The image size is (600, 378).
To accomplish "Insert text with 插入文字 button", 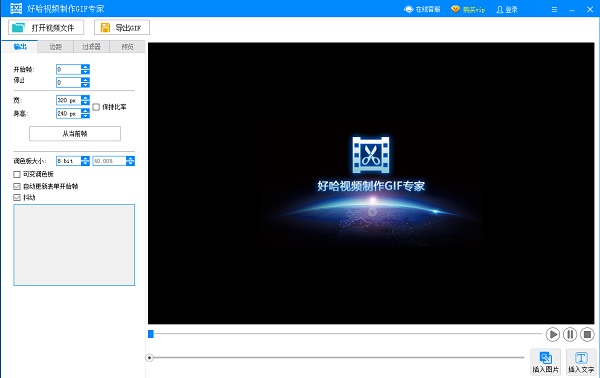I will 581,362.
